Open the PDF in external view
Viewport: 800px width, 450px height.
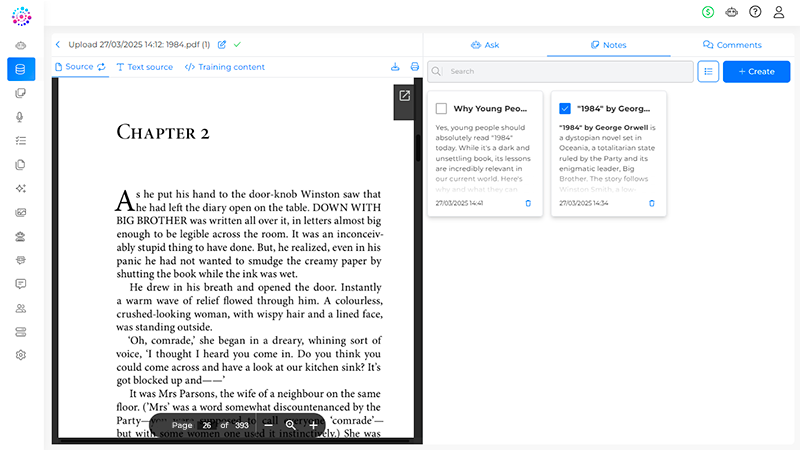[405, 96]
